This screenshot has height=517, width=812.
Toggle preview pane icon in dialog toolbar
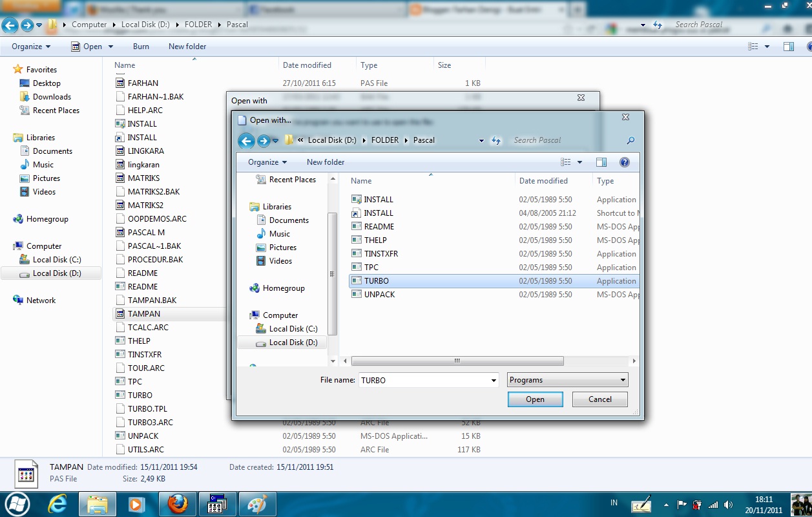[601, 162]
